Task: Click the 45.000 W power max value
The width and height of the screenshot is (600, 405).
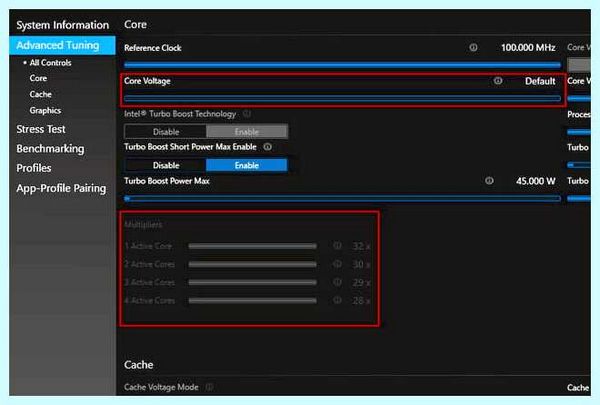Action: (x=535, y=181)
